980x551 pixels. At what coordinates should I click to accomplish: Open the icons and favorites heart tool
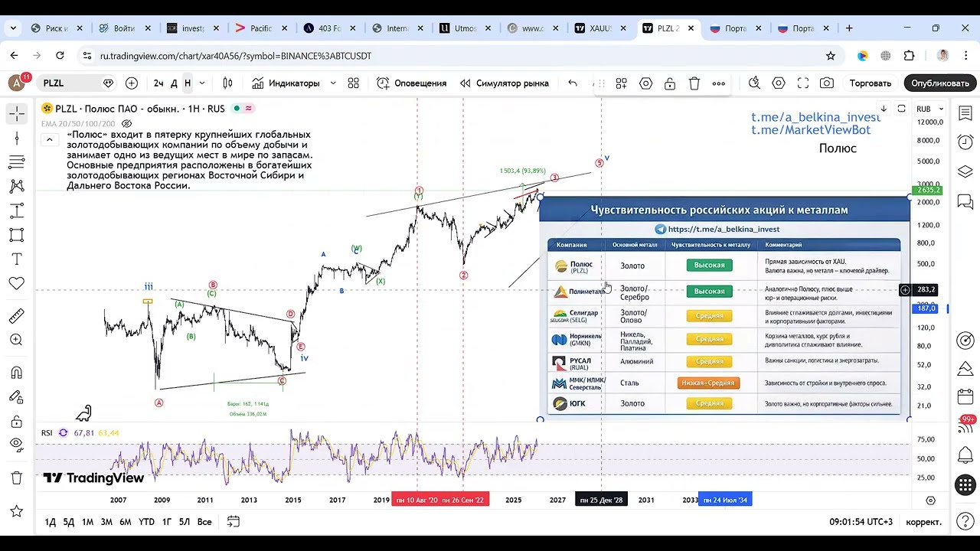[x=17, y=284]
